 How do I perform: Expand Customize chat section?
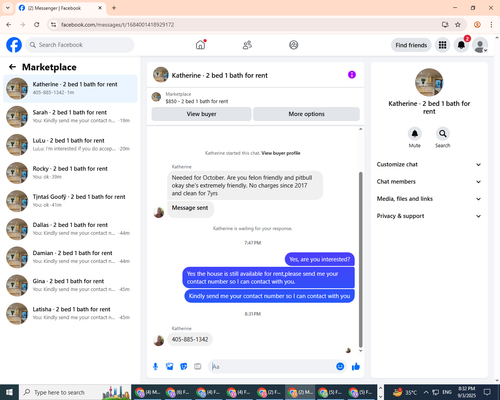tap(429, 164)
